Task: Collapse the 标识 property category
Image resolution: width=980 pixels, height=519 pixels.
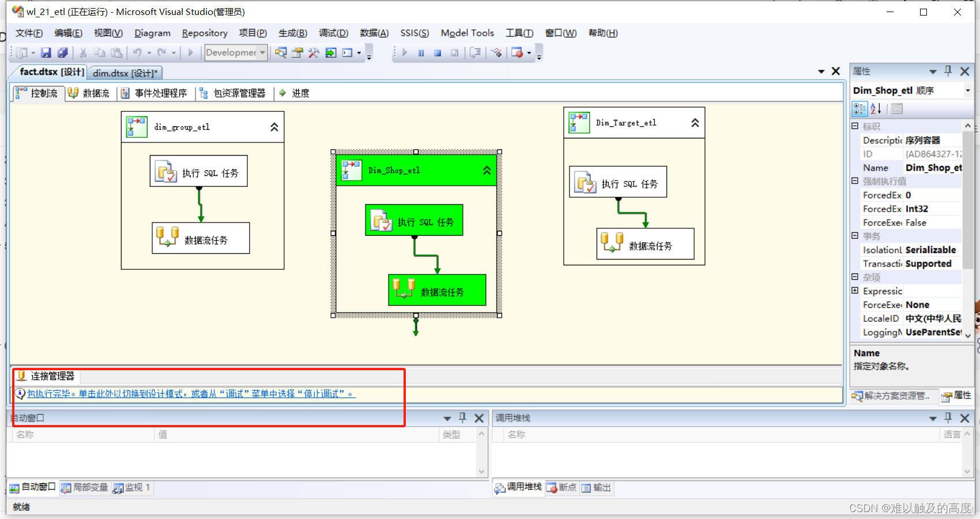Action: click(855, 126)
